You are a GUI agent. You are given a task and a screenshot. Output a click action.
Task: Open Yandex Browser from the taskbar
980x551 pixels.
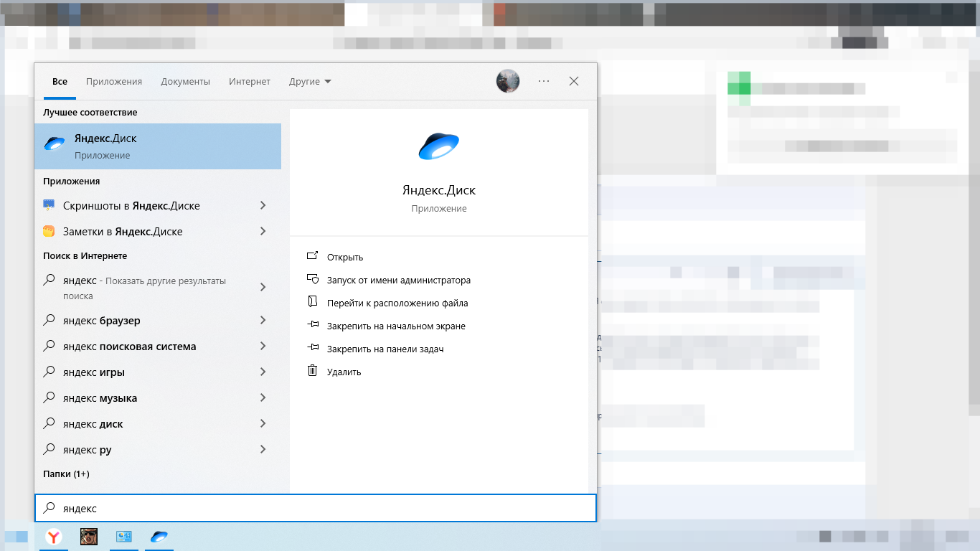pyautogui.click(x=54, y=537)
